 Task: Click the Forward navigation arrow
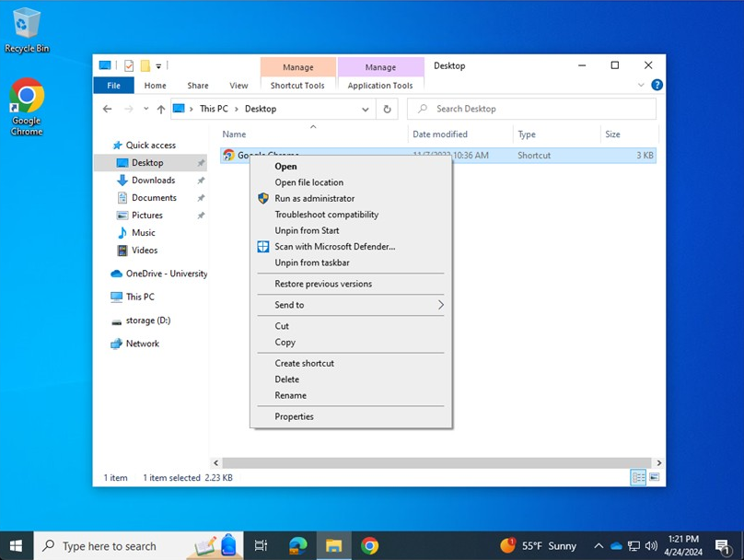point(129,109)
